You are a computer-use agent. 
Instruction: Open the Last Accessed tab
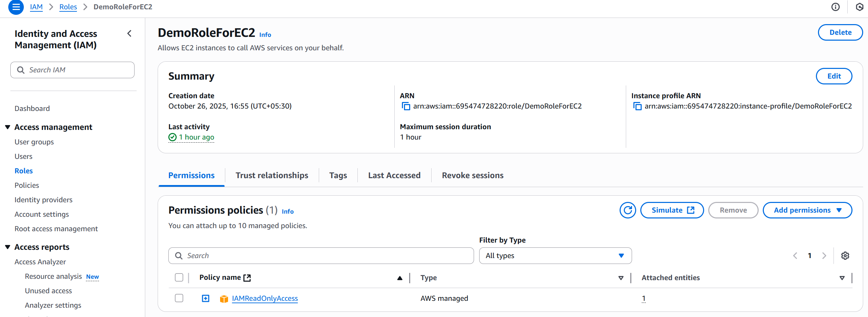pyautogui.click(x=394, y=175)
